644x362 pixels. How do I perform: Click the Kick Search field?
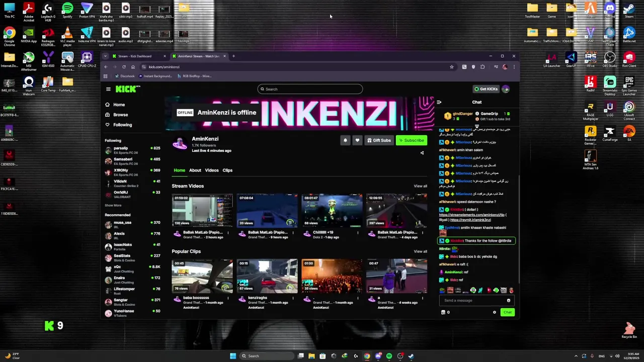pos(310,89)
